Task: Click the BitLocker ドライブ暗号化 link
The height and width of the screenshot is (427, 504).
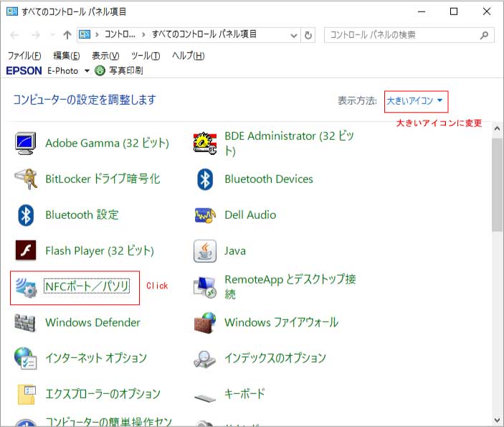Action: pyautogui.click(x=103, y=179)
